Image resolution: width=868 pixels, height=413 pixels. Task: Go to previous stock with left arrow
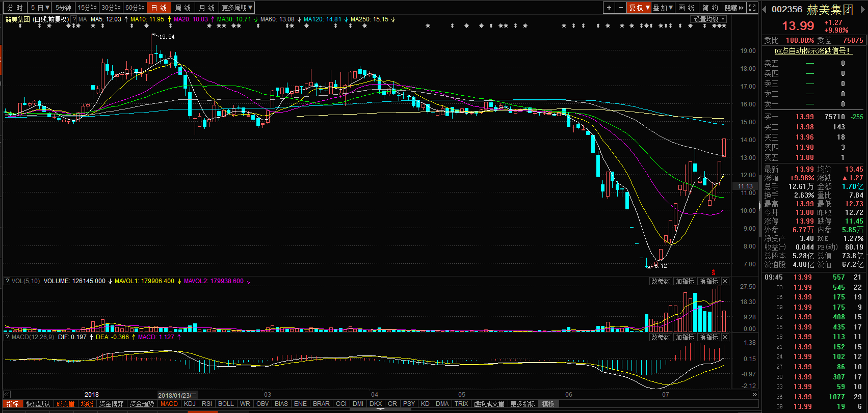tap(764, 10)
